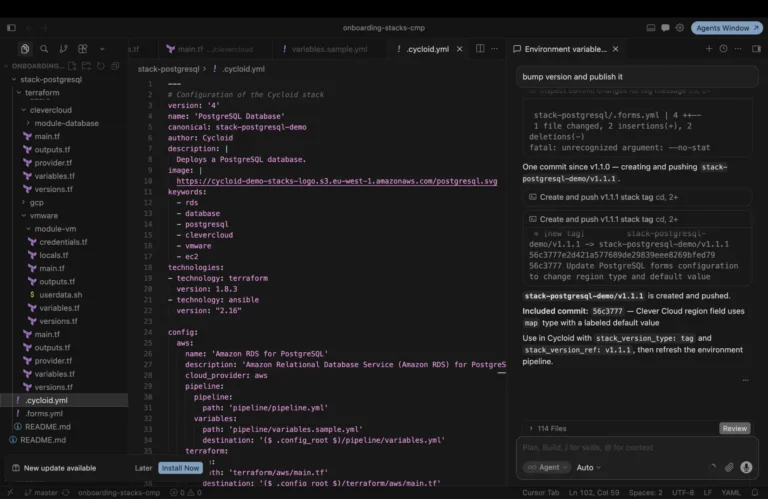768x499 pixels.
Task: Split the editor to the right
Action: pos(480,48)
